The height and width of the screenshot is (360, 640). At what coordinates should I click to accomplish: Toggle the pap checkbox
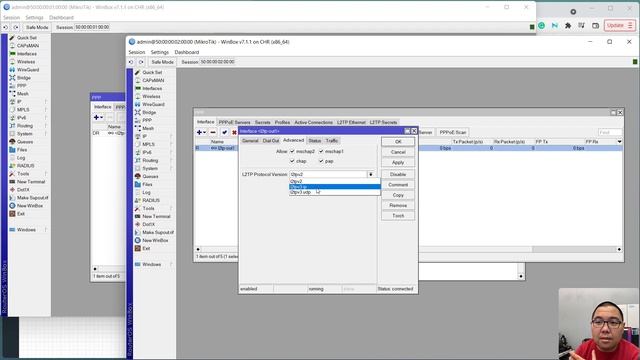[x=321, y=161]
